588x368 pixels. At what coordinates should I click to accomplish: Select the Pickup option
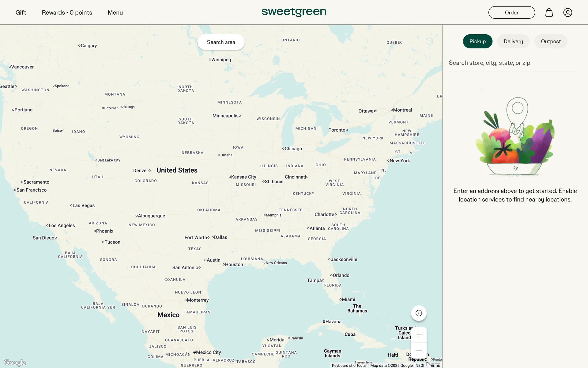[477, 41]
